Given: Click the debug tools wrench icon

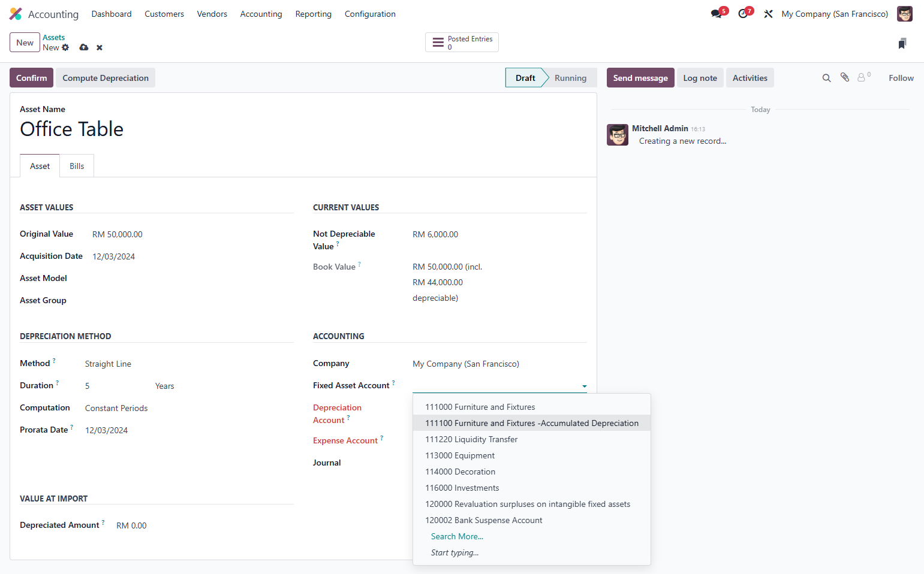Looking at the screenshot, I should [768, 14].
